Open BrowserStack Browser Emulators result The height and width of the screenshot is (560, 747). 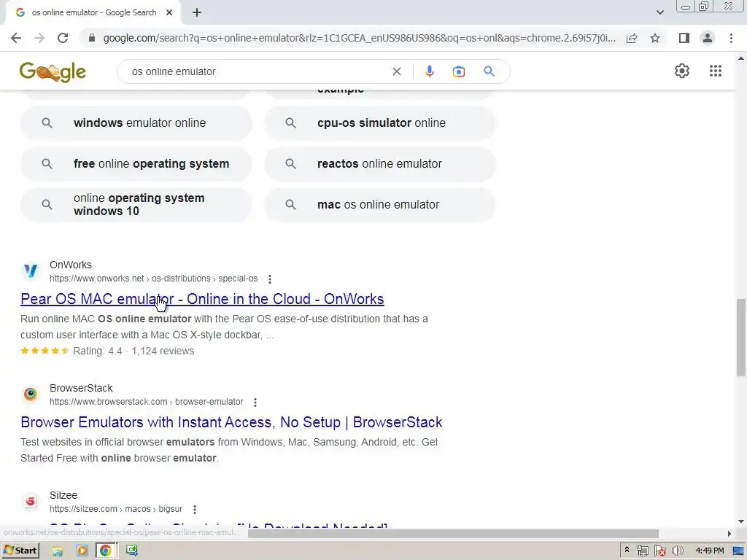[x=231, y=422]
